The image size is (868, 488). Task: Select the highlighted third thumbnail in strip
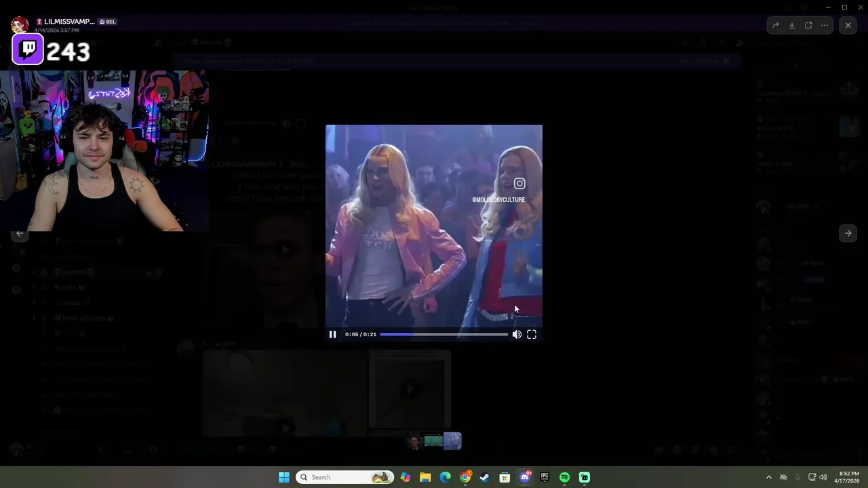tap(452, 441)
